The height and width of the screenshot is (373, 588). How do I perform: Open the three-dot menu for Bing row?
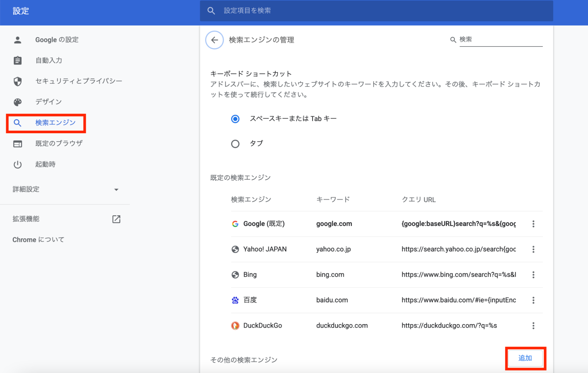pos(533,275)
